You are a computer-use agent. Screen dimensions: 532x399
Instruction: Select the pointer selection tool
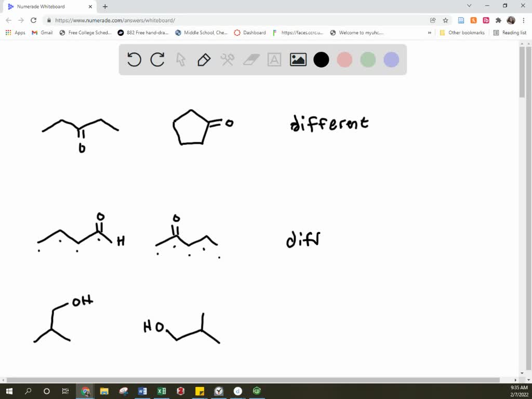(x=180, y=60)
